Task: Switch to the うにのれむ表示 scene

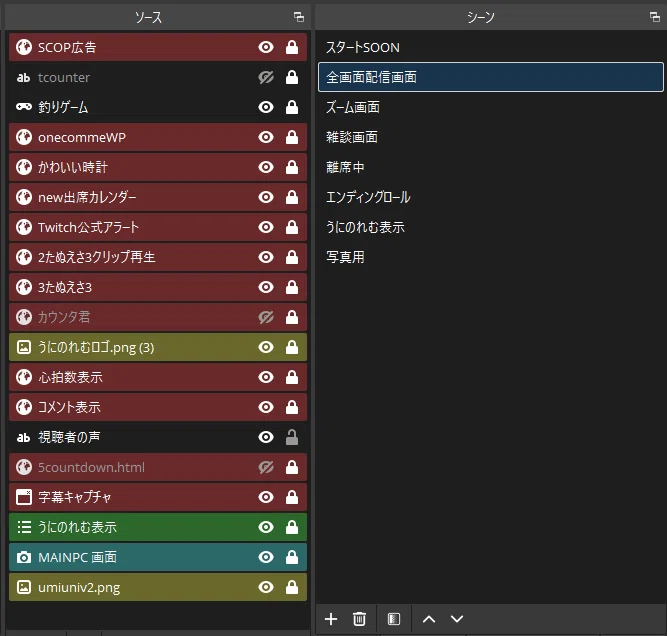Action: point(490,227)
